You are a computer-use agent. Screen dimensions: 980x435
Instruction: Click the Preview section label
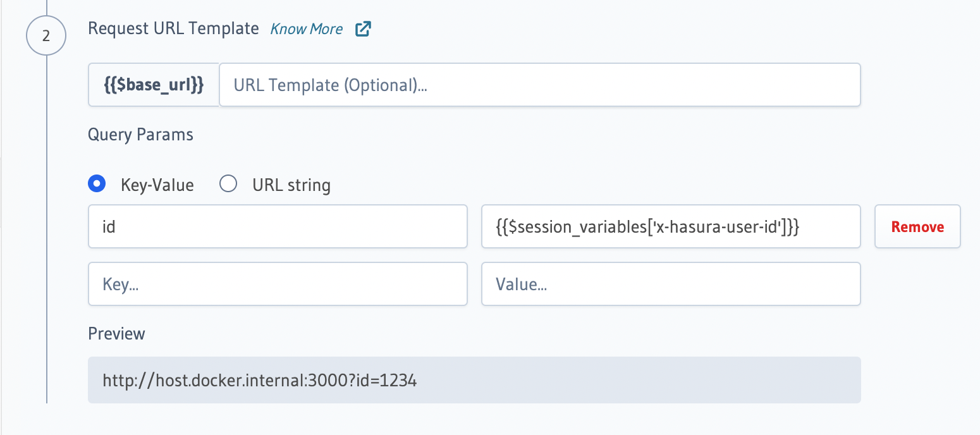116,333
